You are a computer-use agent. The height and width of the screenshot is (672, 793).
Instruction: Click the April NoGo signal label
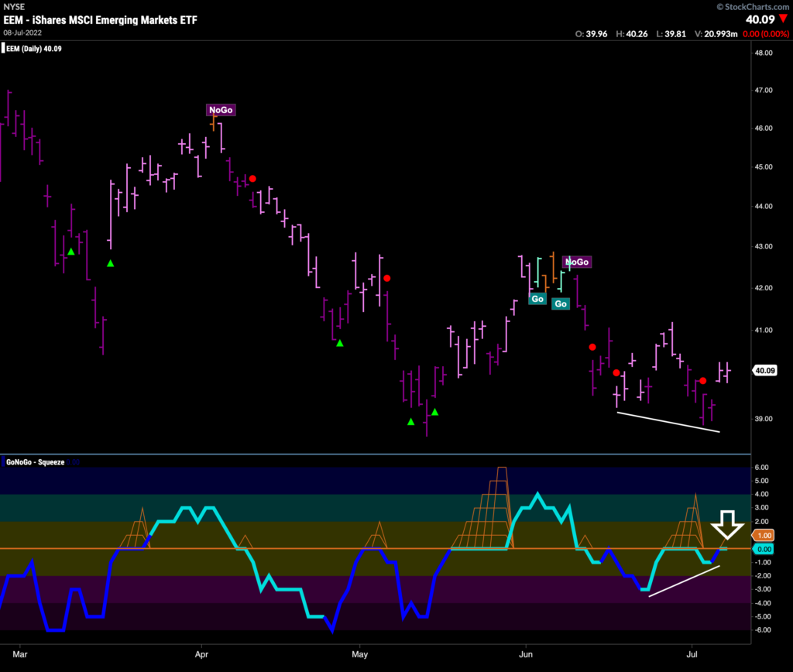(221, 110)
